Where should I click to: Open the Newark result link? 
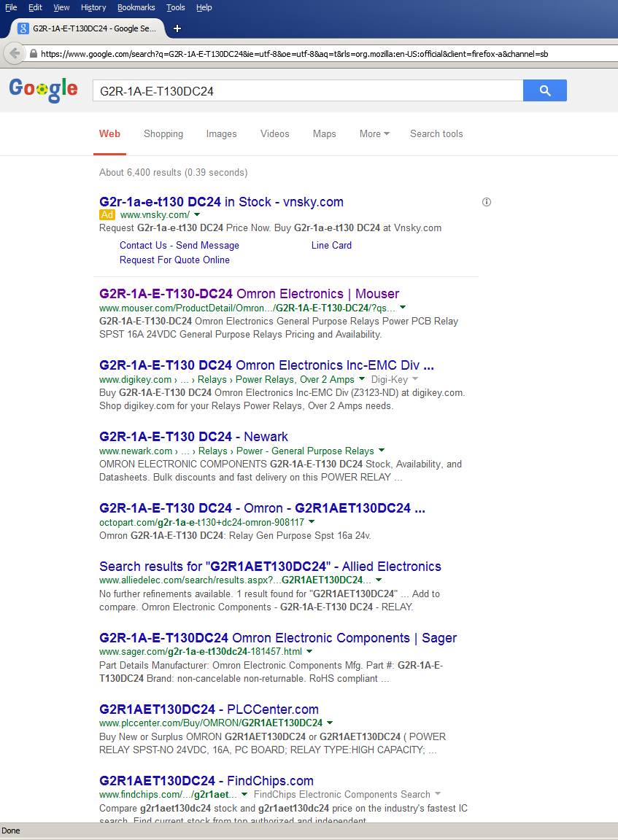tap(193, 437)
